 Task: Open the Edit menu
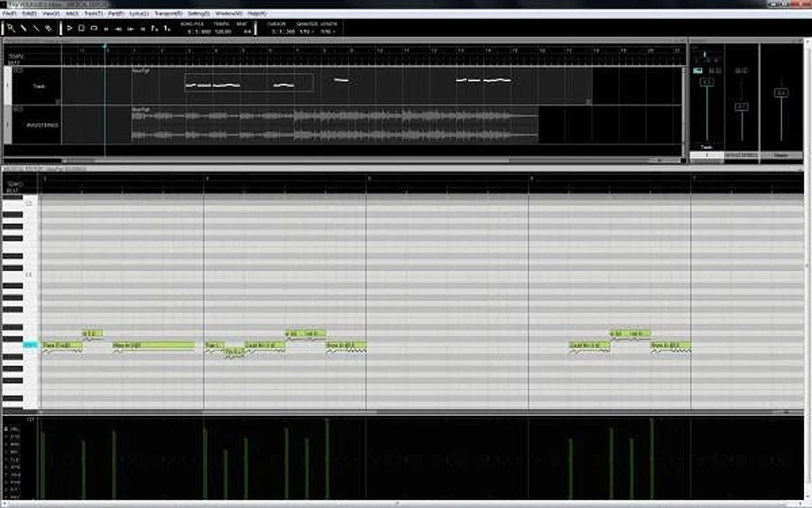(x=30, y=14)
